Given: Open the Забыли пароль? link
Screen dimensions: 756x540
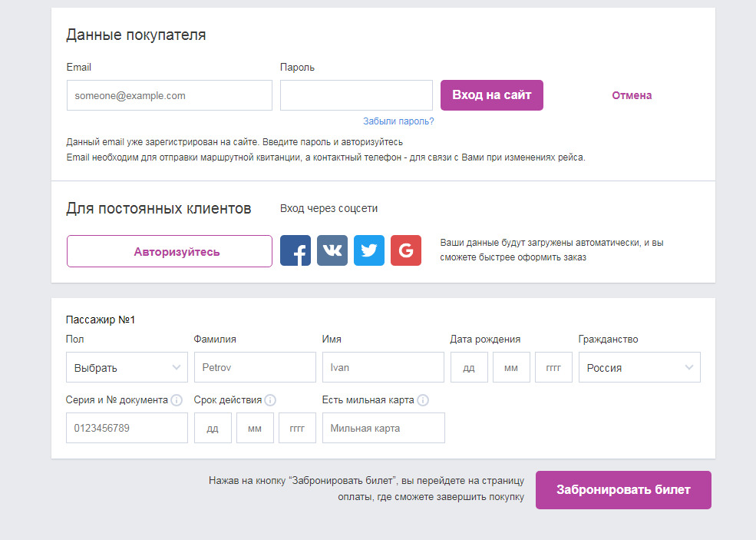Looking at the screenshot, I should (x=398, y=121).
